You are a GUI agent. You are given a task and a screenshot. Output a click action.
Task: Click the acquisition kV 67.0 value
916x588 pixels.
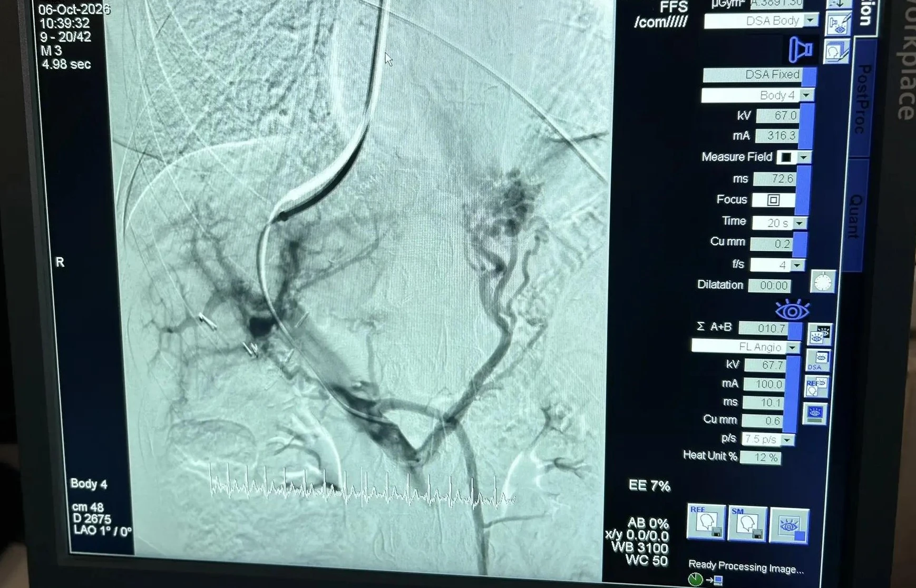coord(778,115)
